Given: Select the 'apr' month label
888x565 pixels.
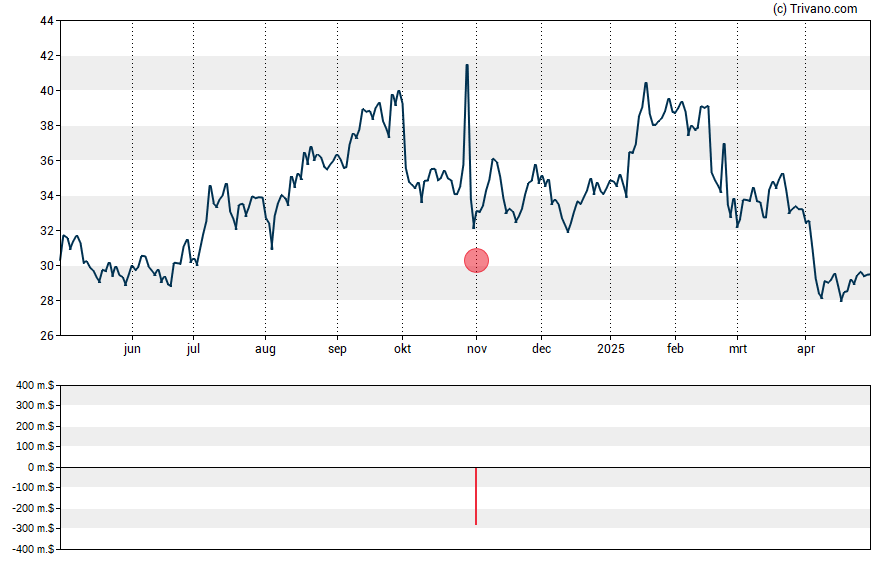Looking at the screenshot, I should tap(806, 349).
